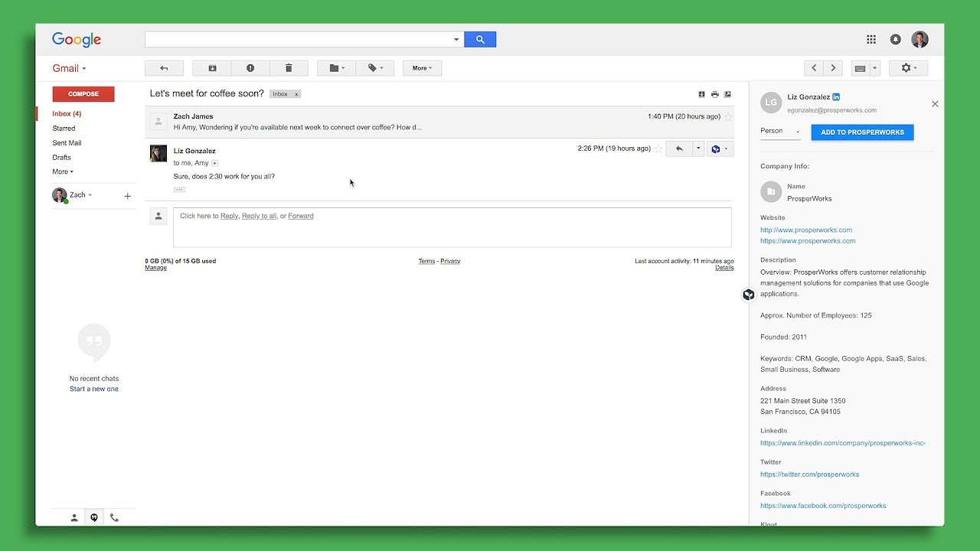Open Terms link

point(426,261)
